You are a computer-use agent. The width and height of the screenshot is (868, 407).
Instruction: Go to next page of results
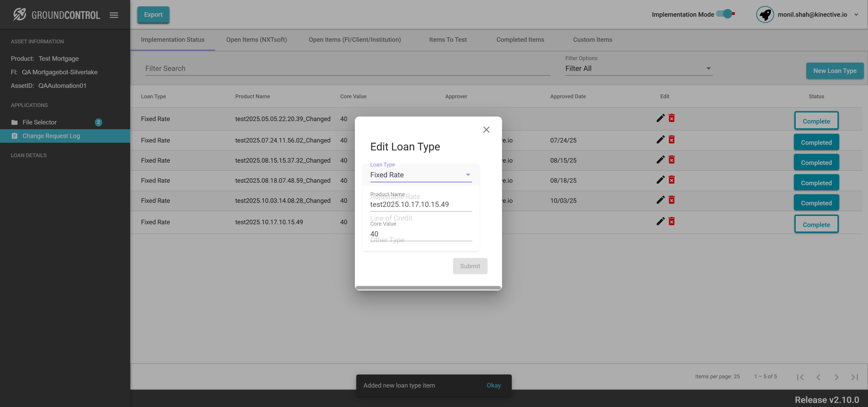(836, 377)
